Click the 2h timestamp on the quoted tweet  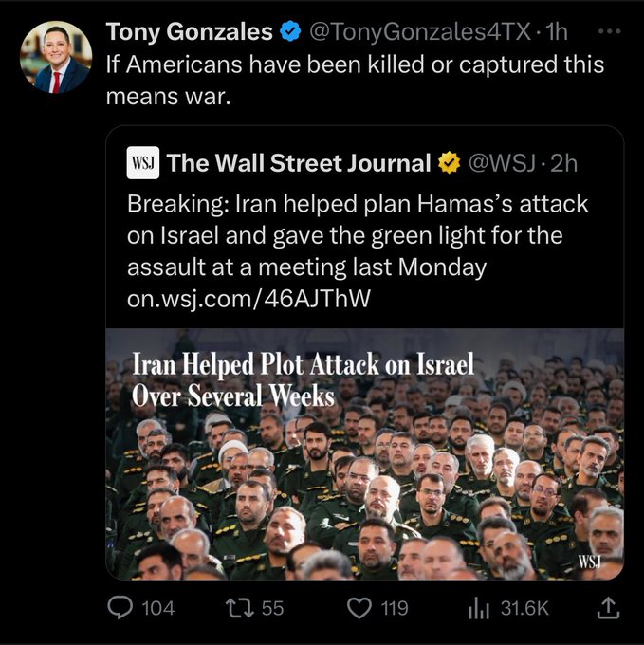pyautogui.click(x=563, y=163)
